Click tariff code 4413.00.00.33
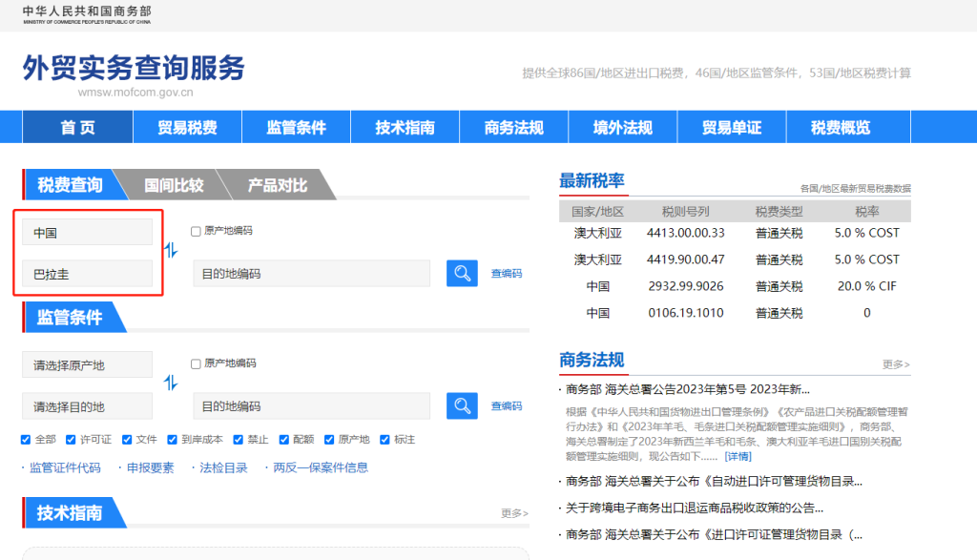This screenshot has width=977, height=560. tap(685, 233)
